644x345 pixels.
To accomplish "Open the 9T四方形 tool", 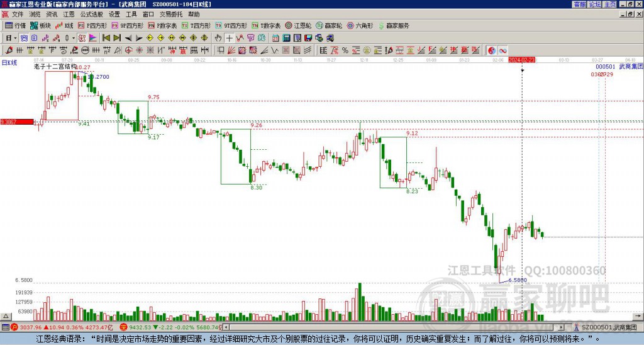I will tap(231, 25).
